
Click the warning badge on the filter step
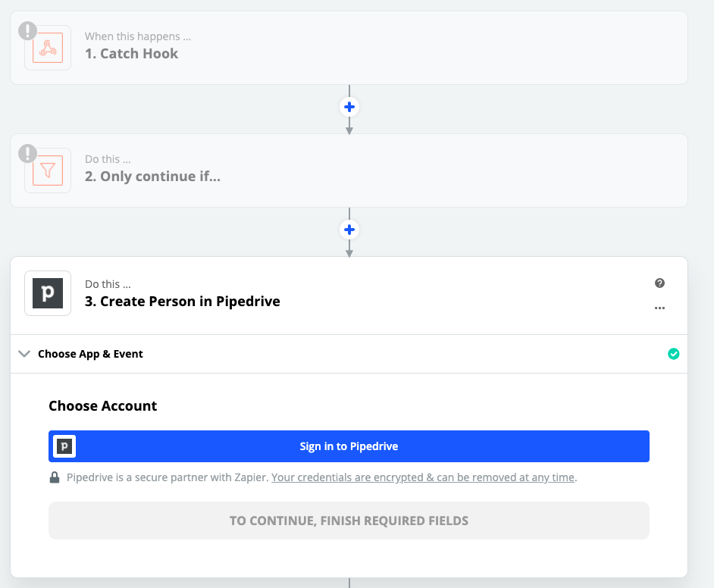click(28, 153)
